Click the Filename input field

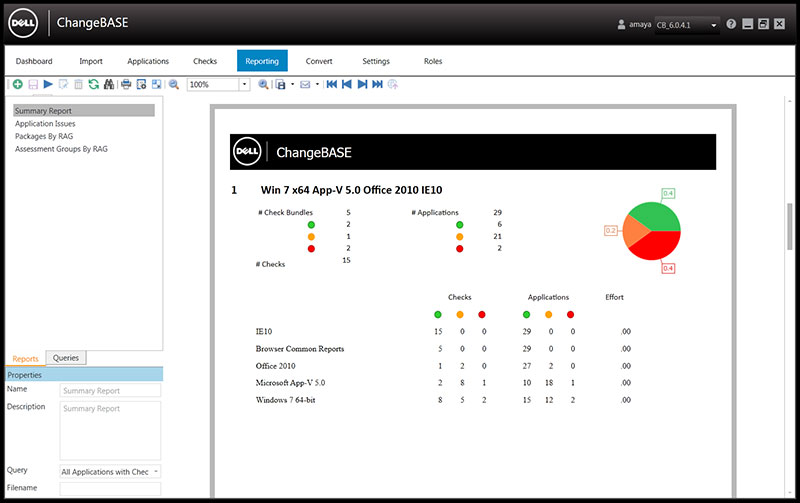tap(110, 489)
